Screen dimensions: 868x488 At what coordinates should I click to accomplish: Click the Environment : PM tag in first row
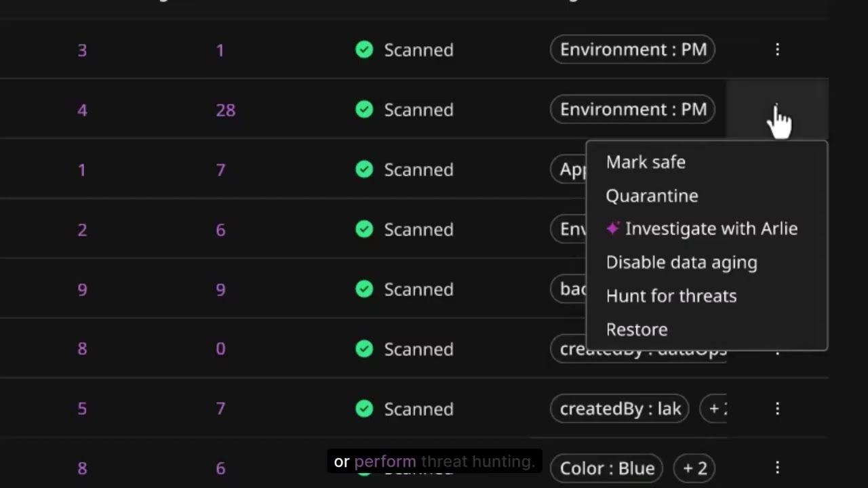(633, 49)
